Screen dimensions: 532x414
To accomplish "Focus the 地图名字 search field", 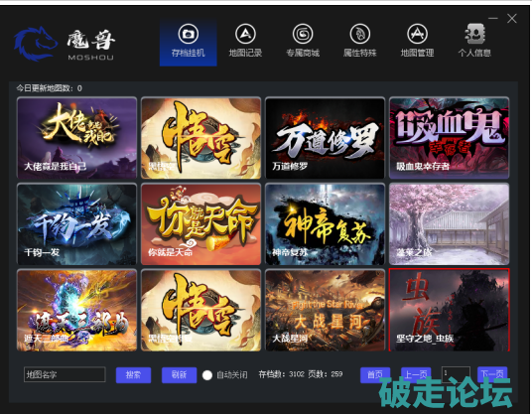I will pos(65,374).
